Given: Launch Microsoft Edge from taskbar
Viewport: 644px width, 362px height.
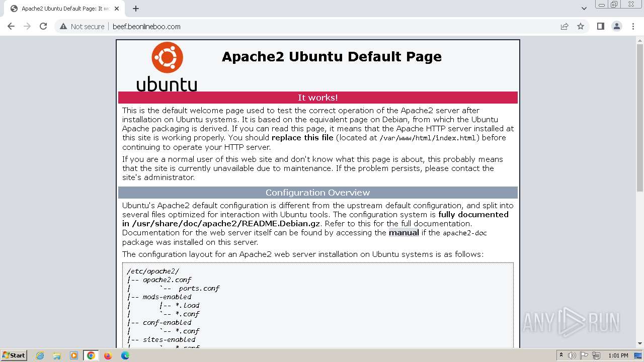Looking at the screenshot, I should [x=125, y=355].
